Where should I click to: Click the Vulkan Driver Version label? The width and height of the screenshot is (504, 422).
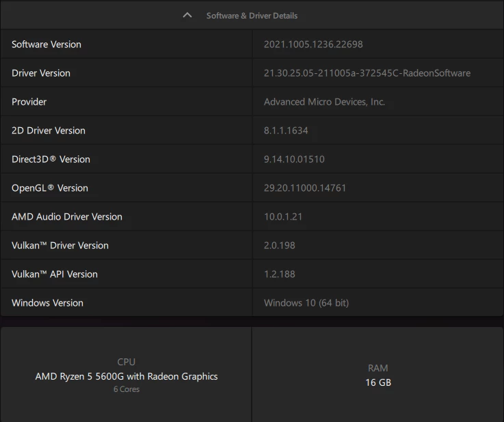point(60,246)
